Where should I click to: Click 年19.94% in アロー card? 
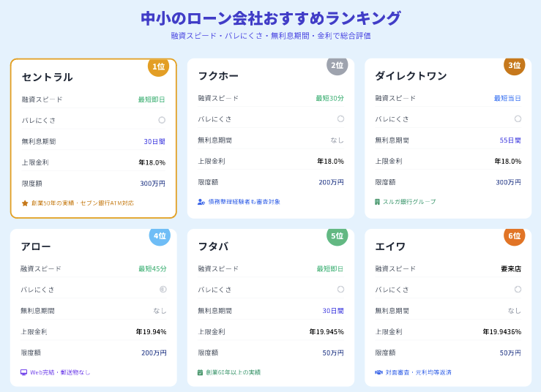click(151, 332)
